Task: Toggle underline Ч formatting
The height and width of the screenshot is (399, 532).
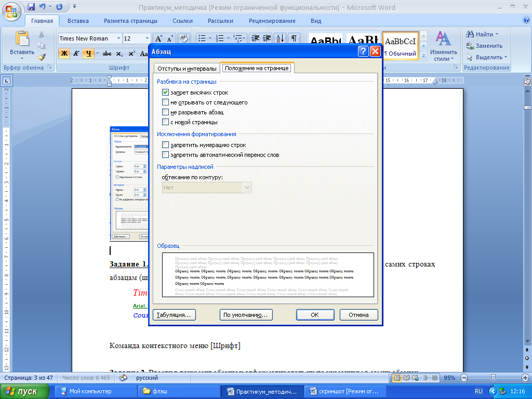Action: [88, 54]
